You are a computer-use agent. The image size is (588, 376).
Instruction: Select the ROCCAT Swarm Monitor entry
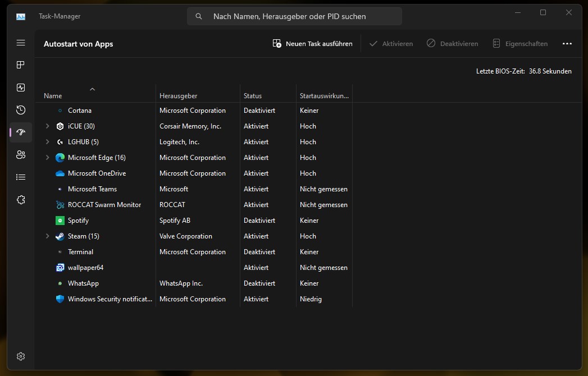click(x=104, y=205)
